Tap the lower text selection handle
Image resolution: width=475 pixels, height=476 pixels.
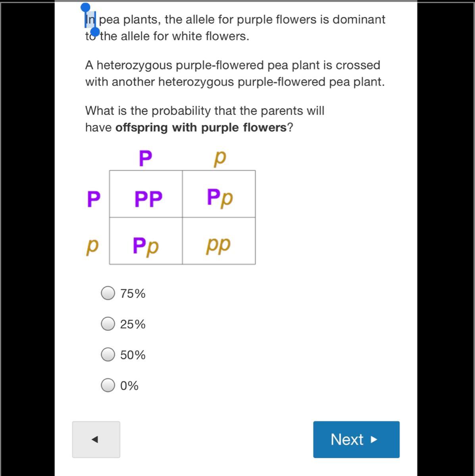95,32
